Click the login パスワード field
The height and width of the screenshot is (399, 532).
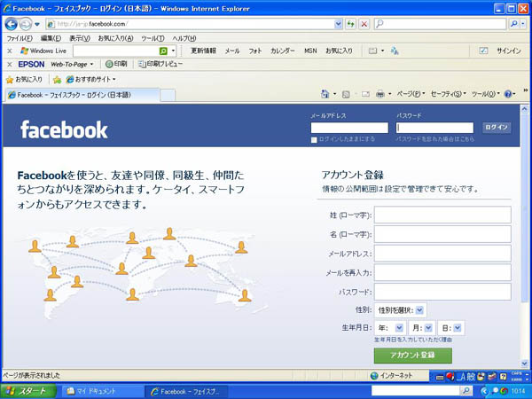(x=434, y=128)
